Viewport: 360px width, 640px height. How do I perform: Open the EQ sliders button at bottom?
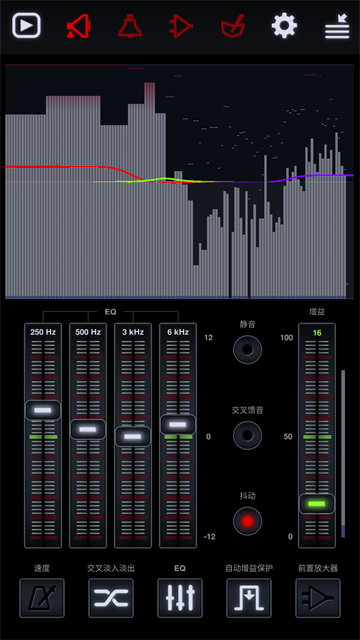(180, 598)
